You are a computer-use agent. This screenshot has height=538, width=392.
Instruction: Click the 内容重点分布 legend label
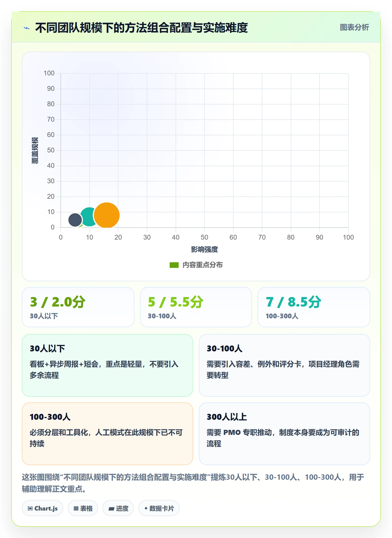click(x=202, y=265)
